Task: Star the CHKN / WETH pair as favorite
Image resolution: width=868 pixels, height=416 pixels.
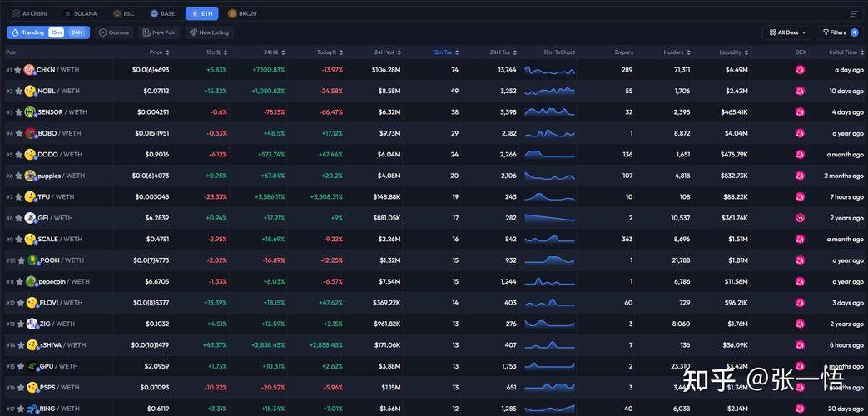Action: click(x=17, y=70)
